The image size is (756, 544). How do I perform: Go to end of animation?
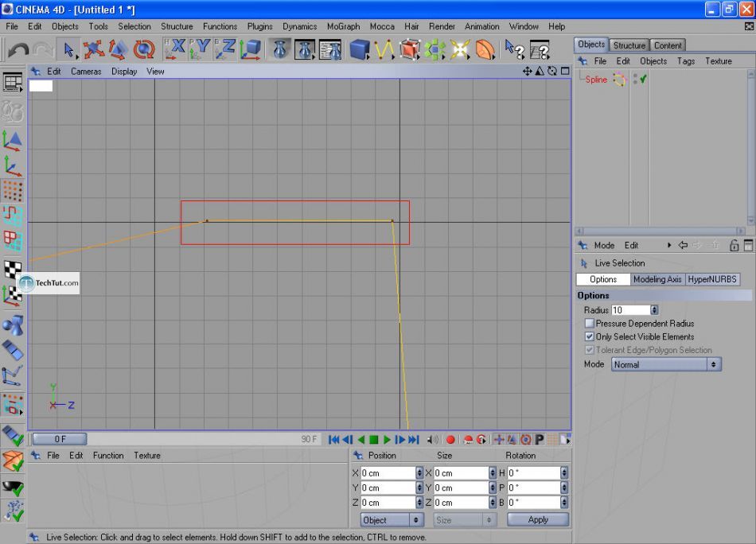pyautogui.click(x=414, y=440)
